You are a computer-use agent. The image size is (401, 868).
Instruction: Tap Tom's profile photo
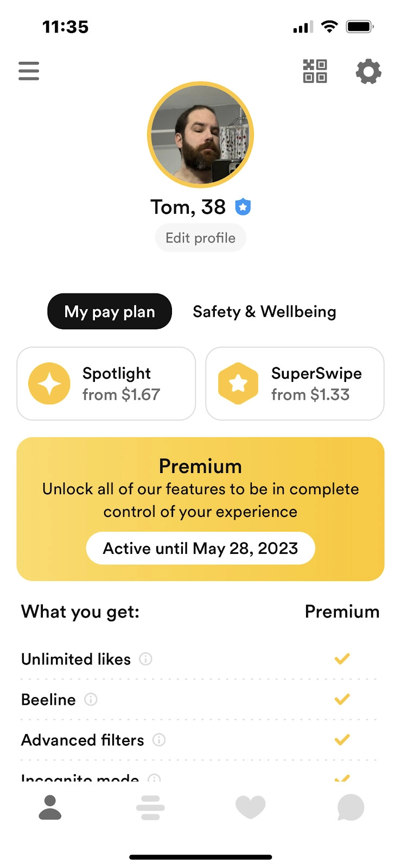tap(200, 135)
